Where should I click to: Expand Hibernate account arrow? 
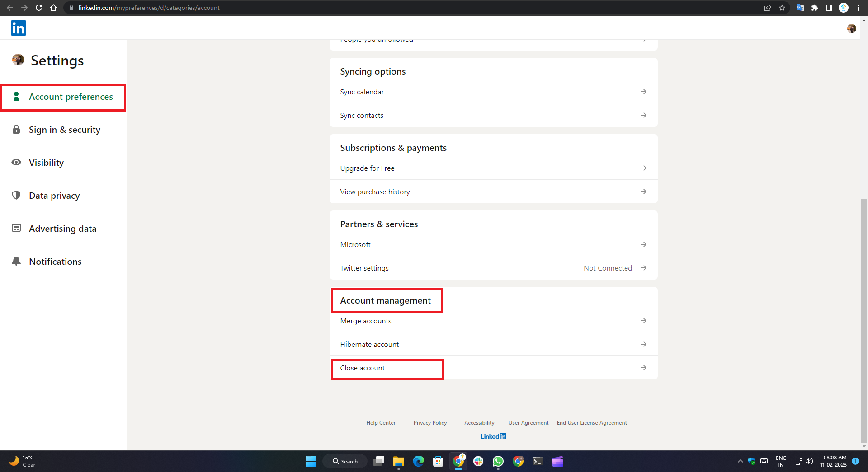pyautogui.click(x=643, y=345)
